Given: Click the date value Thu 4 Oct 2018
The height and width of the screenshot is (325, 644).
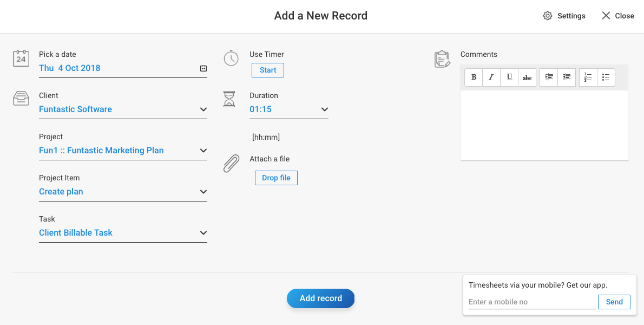Looking at the screenshot, I should 70,68.
